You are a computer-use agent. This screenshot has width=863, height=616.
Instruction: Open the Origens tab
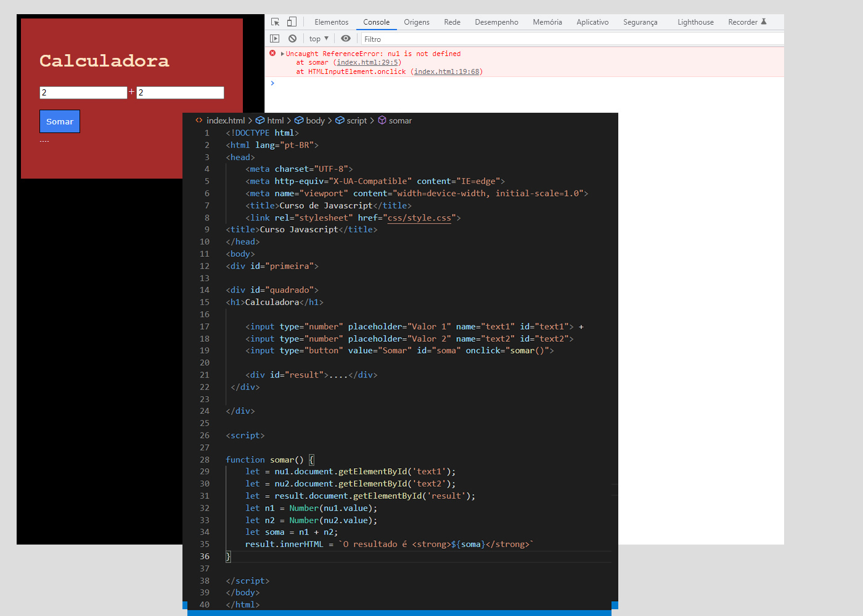click(x=417, y=22)
